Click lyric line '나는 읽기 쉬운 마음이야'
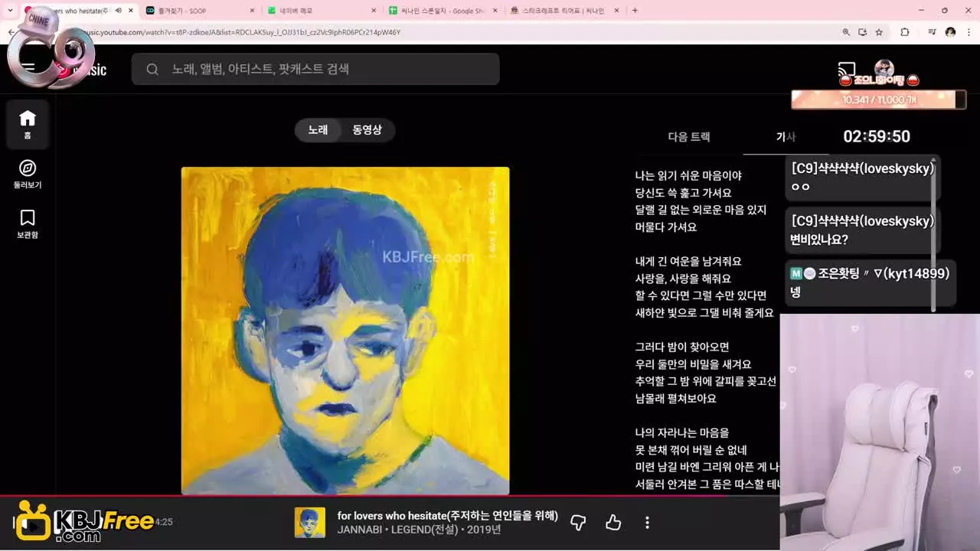The image size is (980, 551). [x=688, y=175]
